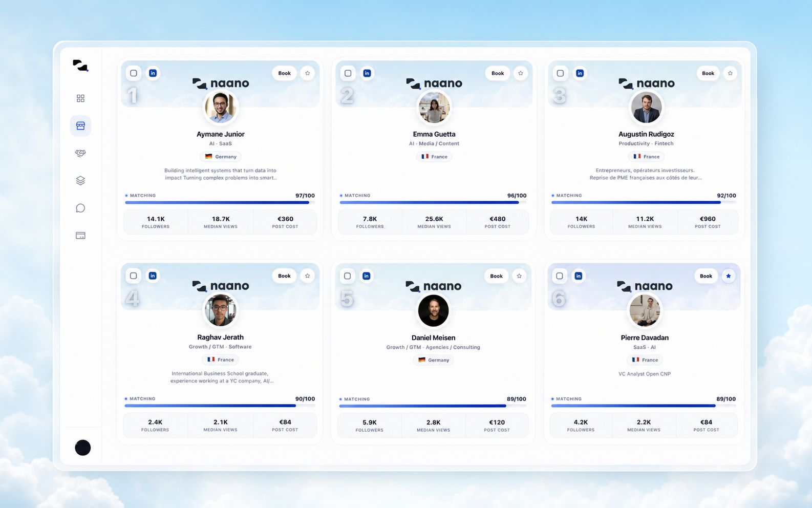Click the name Raghav Jerath
The image size is (812, 508).
(x=220, y=337)
